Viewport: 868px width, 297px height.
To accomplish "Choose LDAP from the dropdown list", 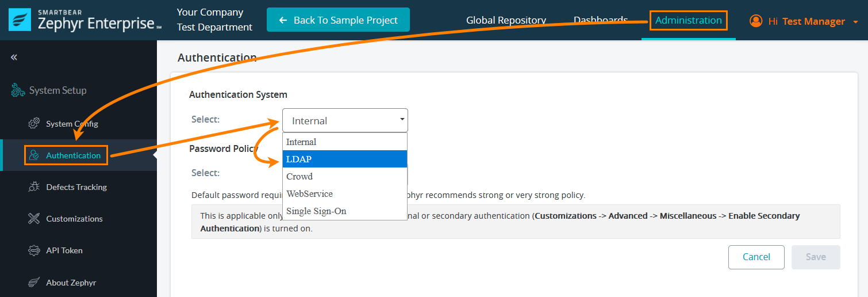I will 345,159.
